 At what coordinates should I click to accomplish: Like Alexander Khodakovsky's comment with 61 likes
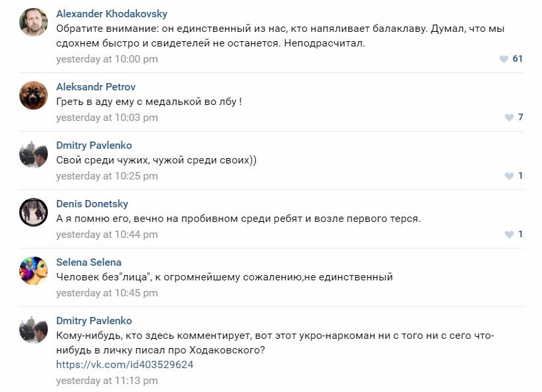(504, 59)
